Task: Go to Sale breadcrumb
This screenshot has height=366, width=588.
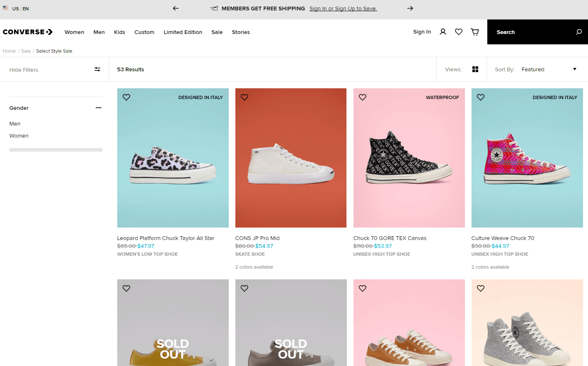Action: point(26,51)
